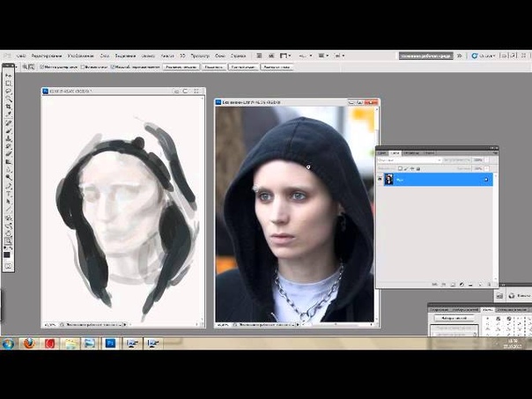
Task: Open the Select (Выделение) menu
Action: (x=125, y=55)
